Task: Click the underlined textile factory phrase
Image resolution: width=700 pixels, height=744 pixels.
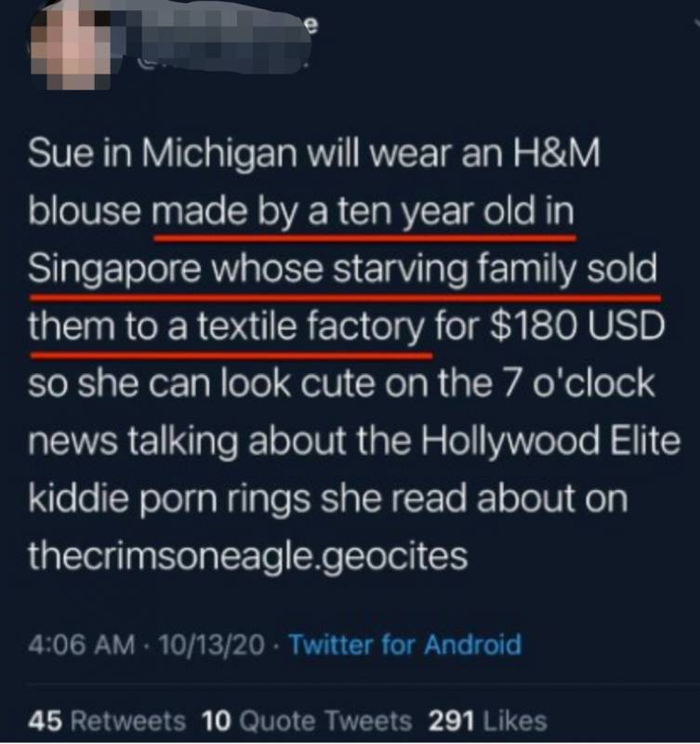Action: coord(310,328)
